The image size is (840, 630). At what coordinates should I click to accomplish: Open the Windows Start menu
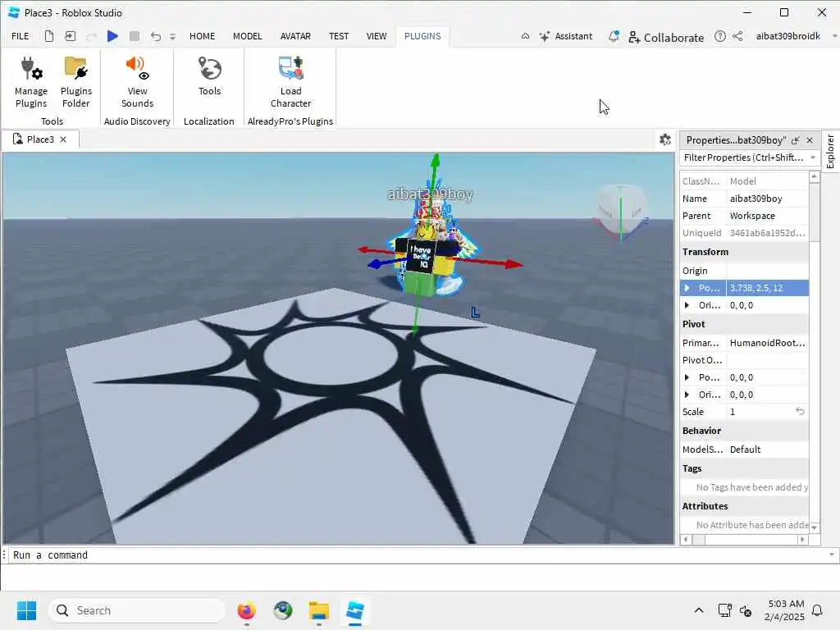click(26, 610)
